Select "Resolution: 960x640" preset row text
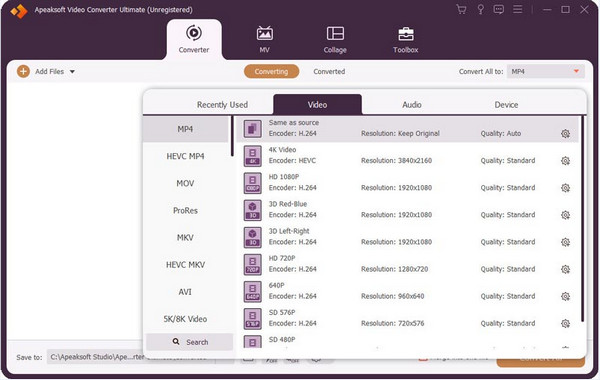This screenshot has height=380, width=600. tap(393, 296)
